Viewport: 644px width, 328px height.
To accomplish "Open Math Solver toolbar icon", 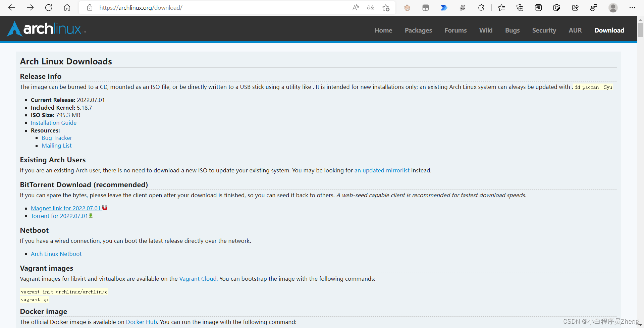I will tap(538, 8).
